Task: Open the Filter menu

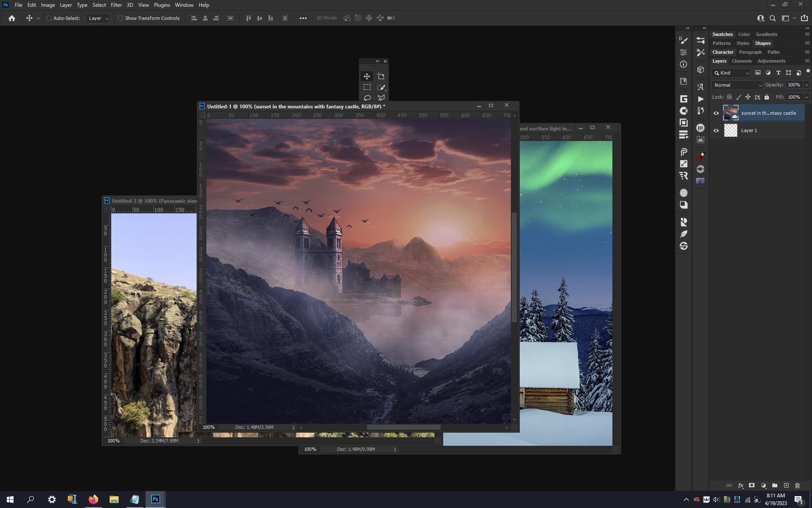Action: [116, 5]
